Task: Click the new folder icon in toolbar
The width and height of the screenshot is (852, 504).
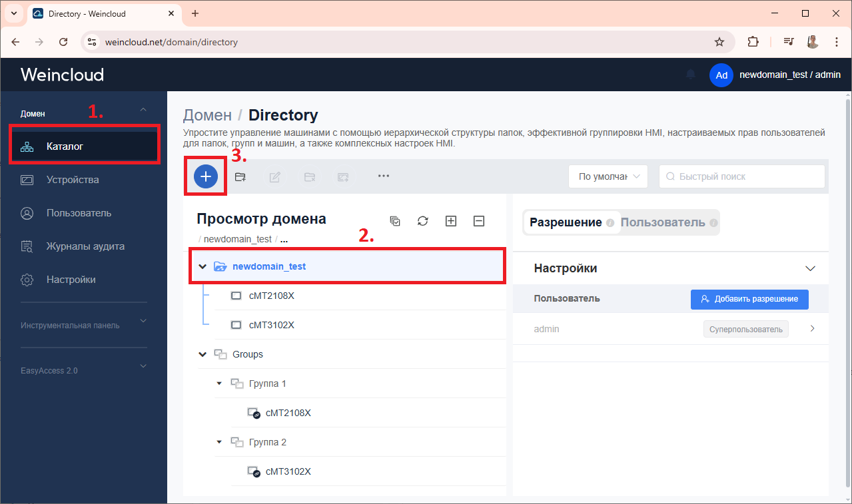Action: click(240, 176)
